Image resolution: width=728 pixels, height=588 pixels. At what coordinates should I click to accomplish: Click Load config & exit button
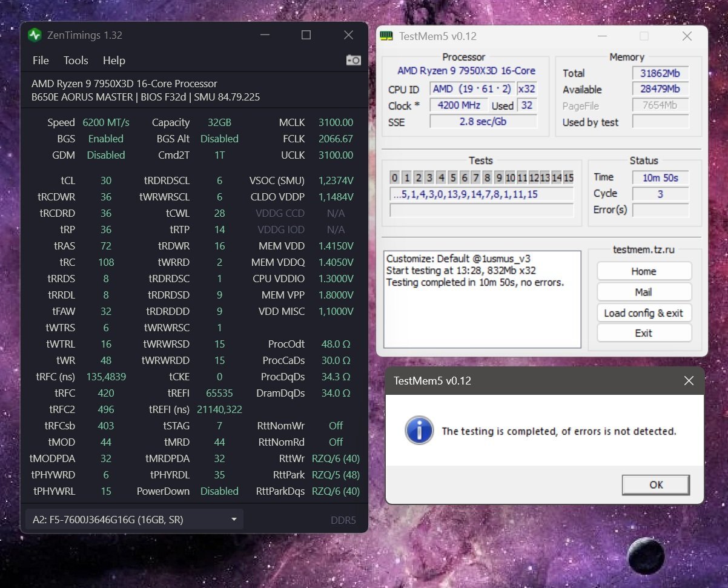pyautogui.click(x=644, y=313)
